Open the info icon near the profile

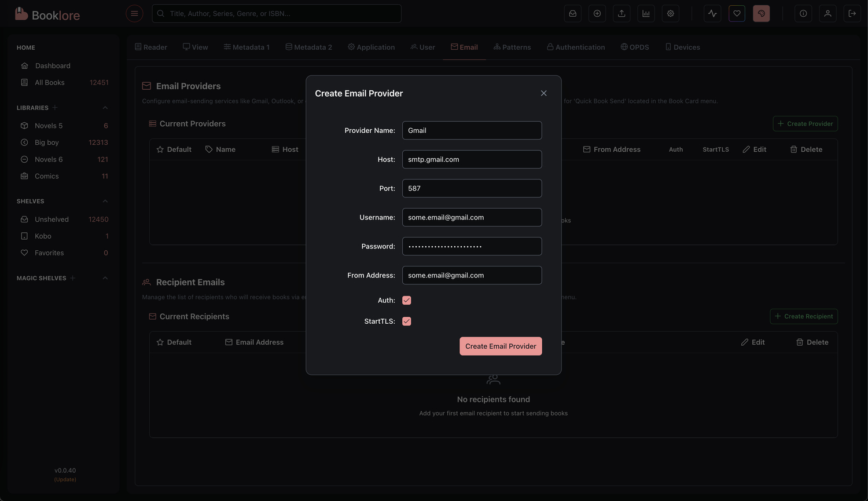pyautogui.click(x=803, y=13)
